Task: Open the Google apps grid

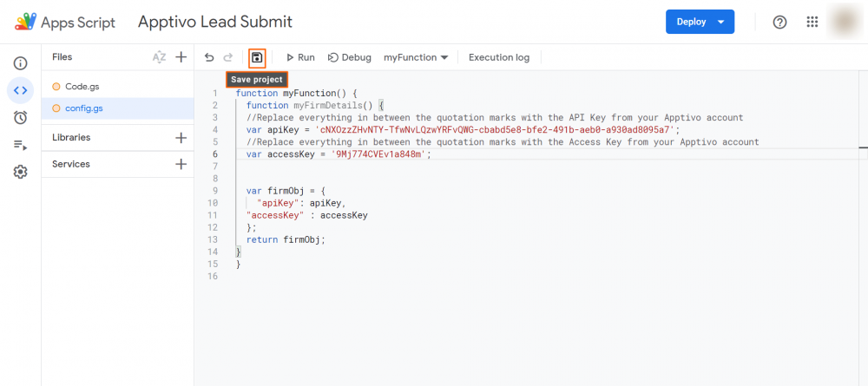Action: (812, 22)
